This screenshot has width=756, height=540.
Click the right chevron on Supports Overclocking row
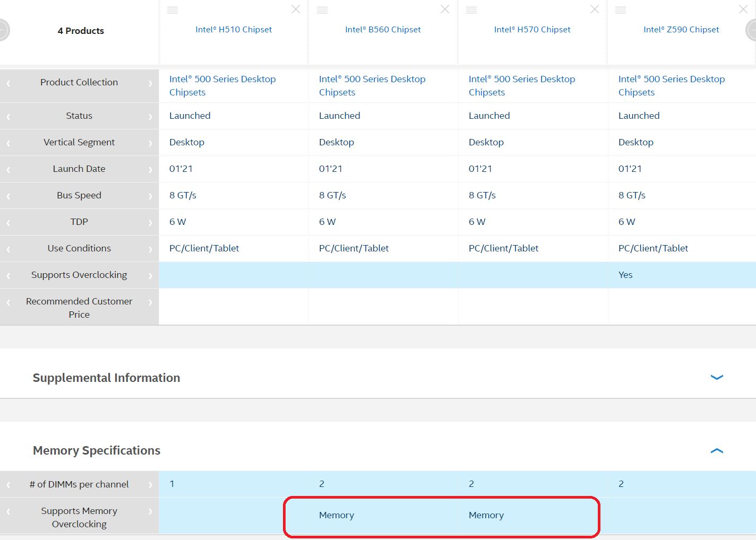pyautogui.click(x=150, y=276)
